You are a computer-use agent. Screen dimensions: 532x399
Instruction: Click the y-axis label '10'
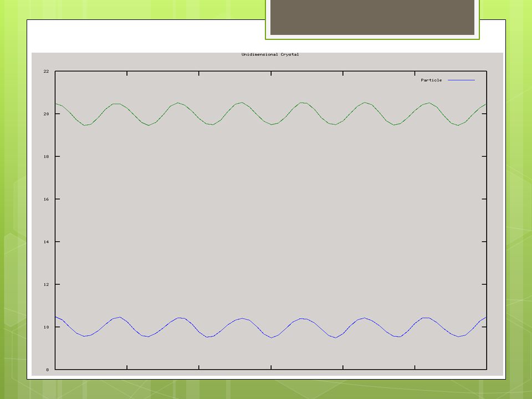pos(46,327)
